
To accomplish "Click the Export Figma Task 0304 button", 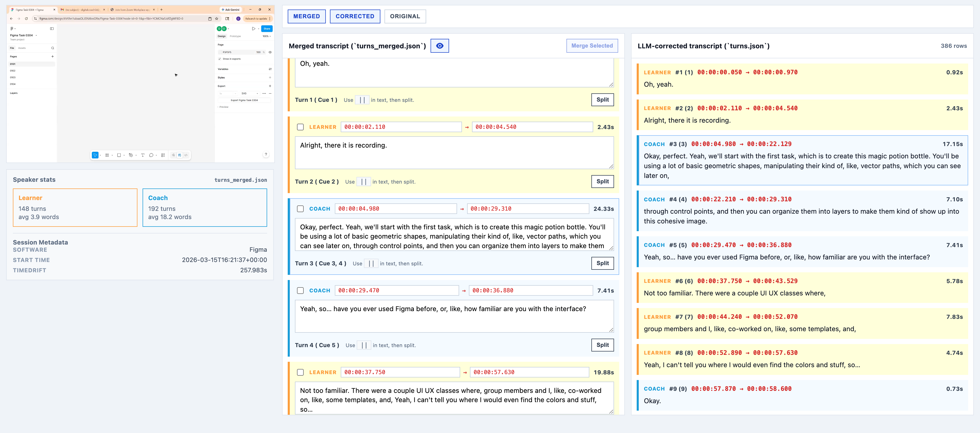I will coord(244,100).
